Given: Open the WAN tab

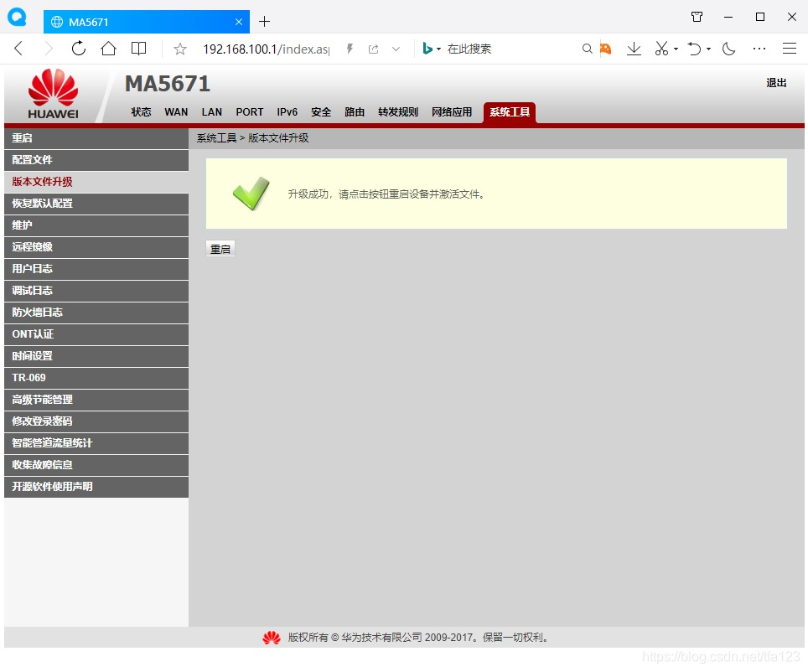Looking at the screenshot, I should [x=176, y=111].
